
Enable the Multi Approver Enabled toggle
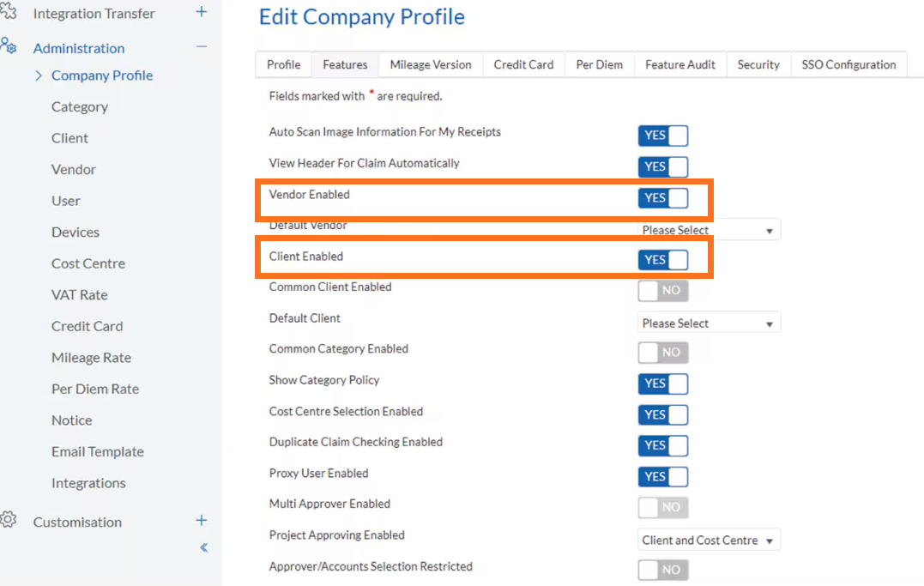tap(663, 508)
